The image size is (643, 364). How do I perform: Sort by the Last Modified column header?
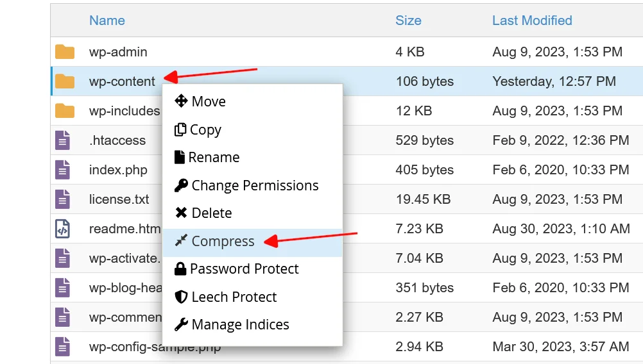[x=532, y=21]
